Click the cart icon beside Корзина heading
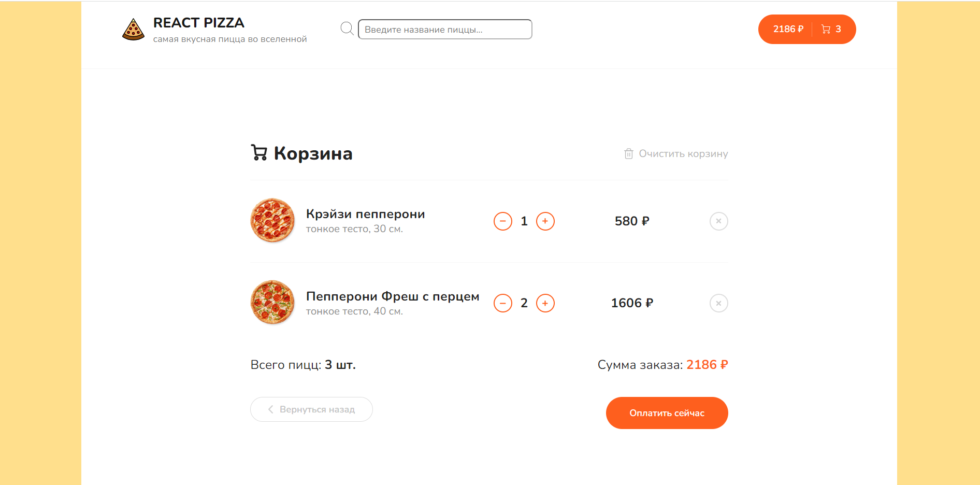Image resolution: width=980 pixels, height=485 pixels. coord(259,153)
